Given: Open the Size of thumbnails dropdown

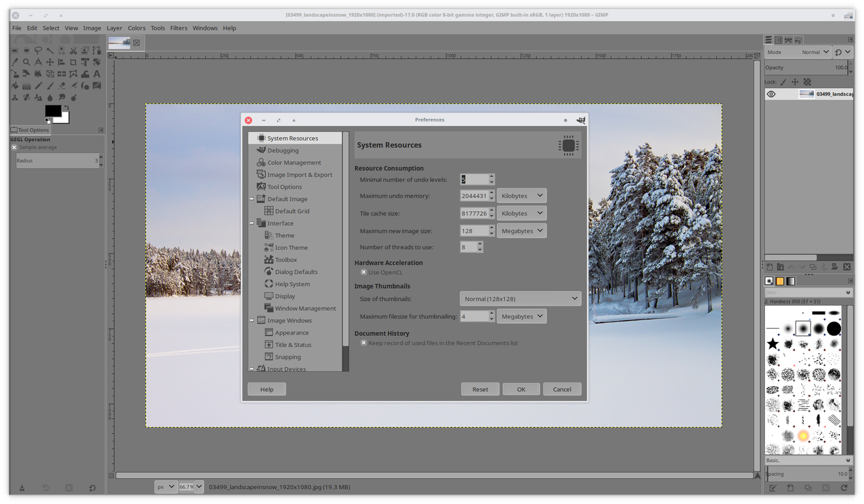Looking at the screenshot, I should [x=520, y=298].
